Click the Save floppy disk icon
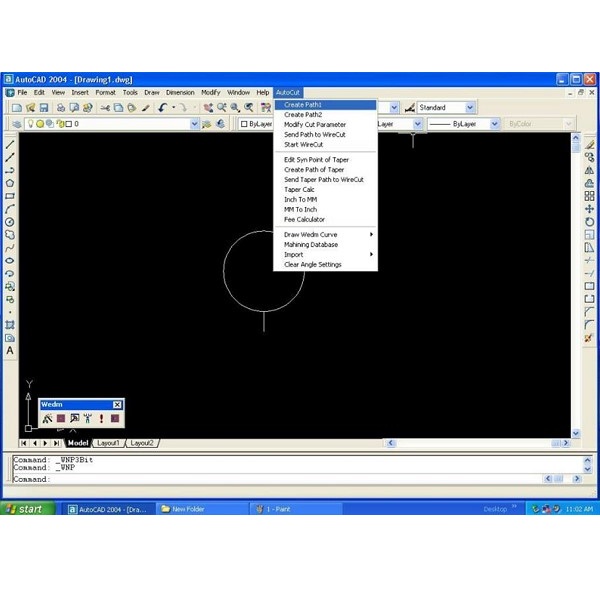This screenshot has height=600, width=600. point(44,108)
